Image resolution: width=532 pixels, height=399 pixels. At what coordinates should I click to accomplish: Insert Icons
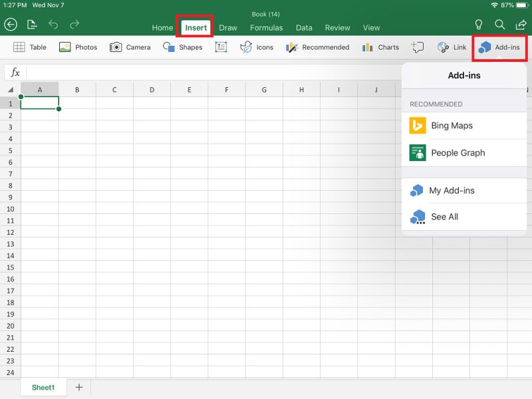[256, 47]
